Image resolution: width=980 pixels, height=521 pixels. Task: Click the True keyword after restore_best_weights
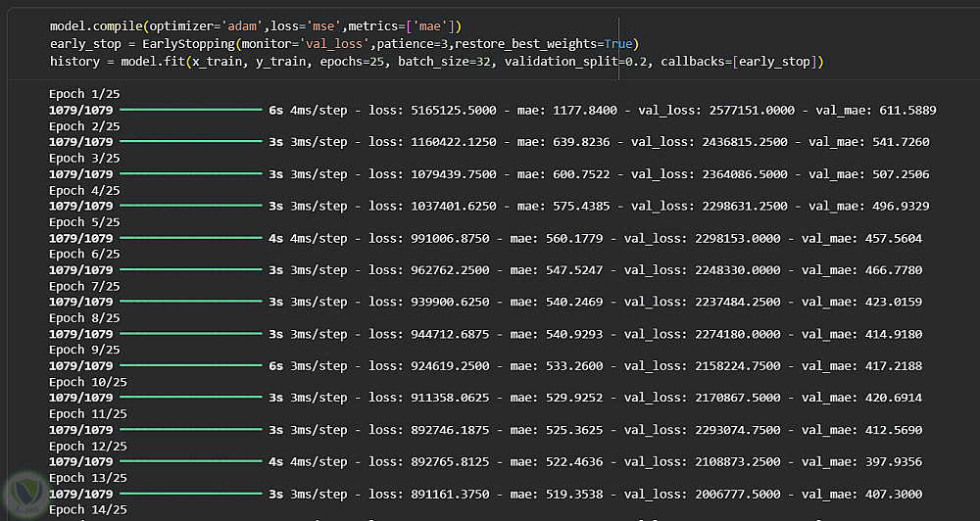pyautogui.click(x=618, y=44)
